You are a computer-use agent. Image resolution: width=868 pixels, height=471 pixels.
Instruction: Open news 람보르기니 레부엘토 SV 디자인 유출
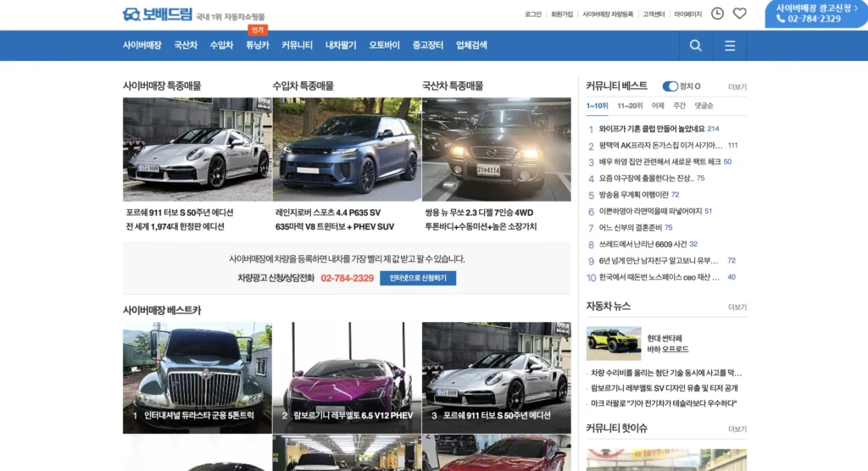tap(665, 388)
